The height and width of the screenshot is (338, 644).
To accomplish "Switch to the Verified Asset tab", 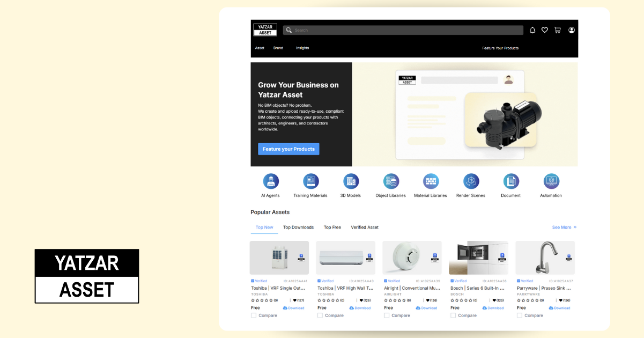I will point(365,227).
